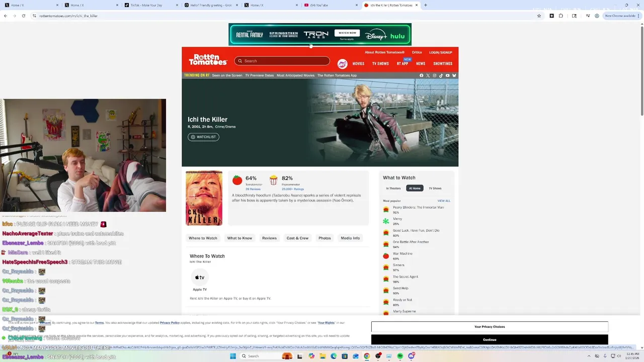Open About Rotten Tomatoes link

coord(384,52)
